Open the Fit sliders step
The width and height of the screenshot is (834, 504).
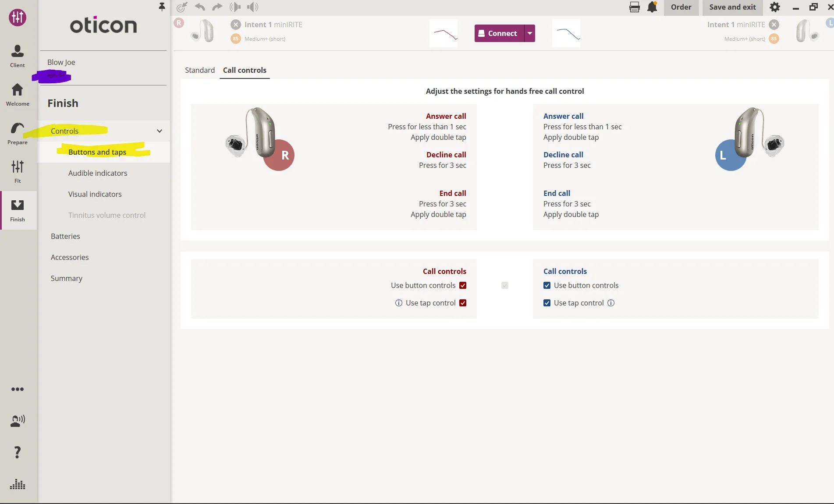click(x=18, y=171)
